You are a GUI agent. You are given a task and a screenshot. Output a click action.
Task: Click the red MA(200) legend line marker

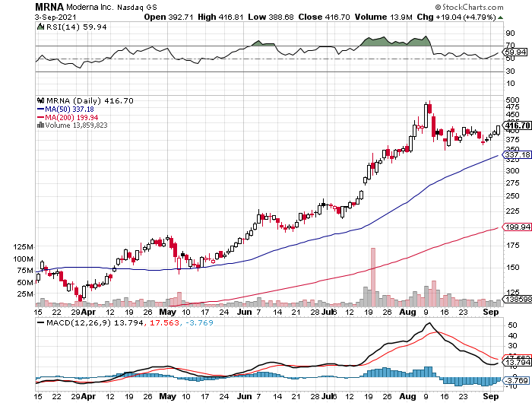(x=41, y=117)
